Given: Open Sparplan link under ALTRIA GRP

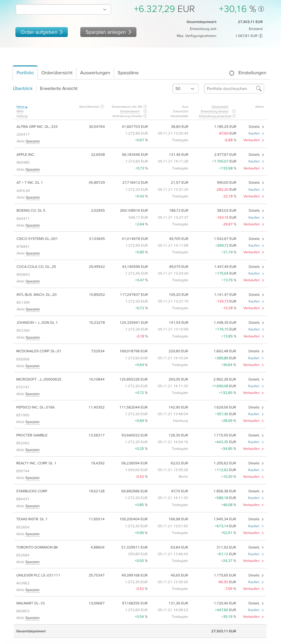Looking at the screenshot, I should click(x=33, y=141).
